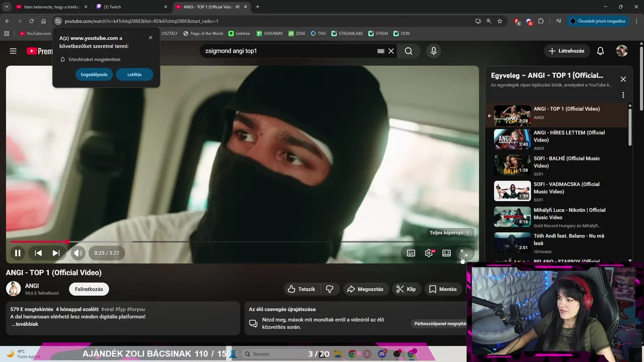
Task: Select SOFI - VADMACSKA playlist entry
Action: (x=557, y=191)
